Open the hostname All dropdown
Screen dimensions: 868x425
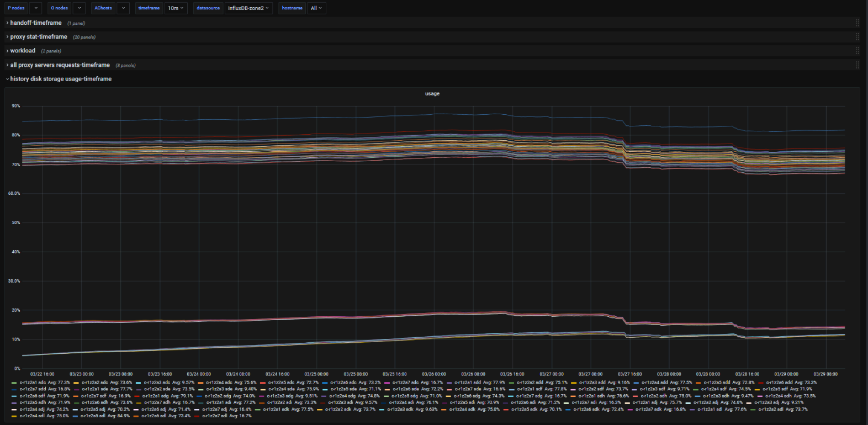316,8
